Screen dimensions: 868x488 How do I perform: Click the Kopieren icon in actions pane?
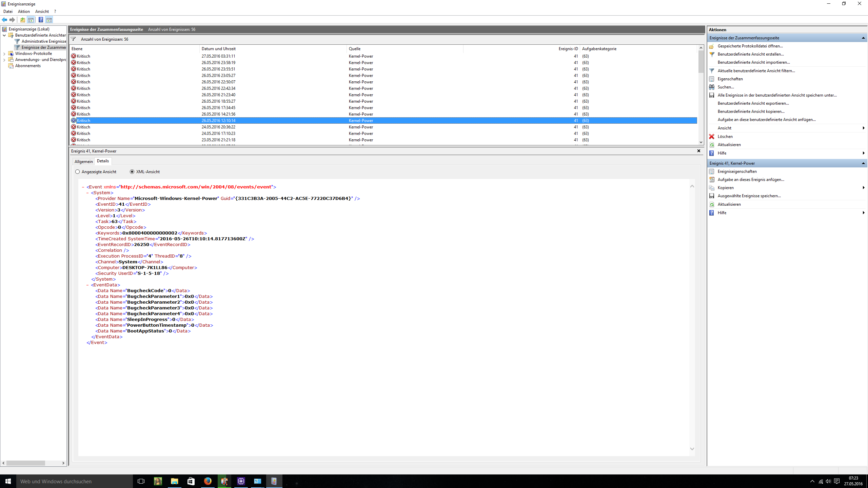712,188
